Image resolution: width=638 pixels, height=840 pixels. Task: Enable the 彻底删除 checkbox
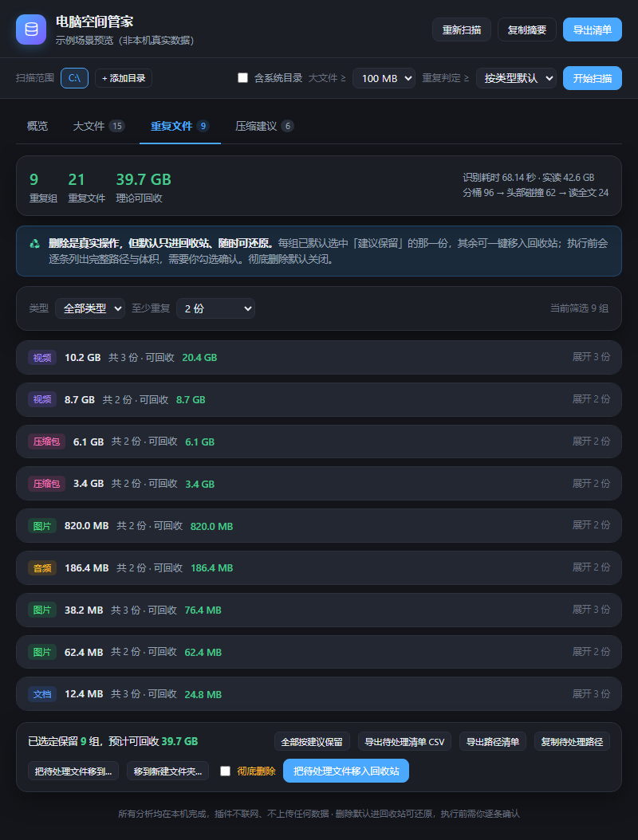(x=225, y=771)
